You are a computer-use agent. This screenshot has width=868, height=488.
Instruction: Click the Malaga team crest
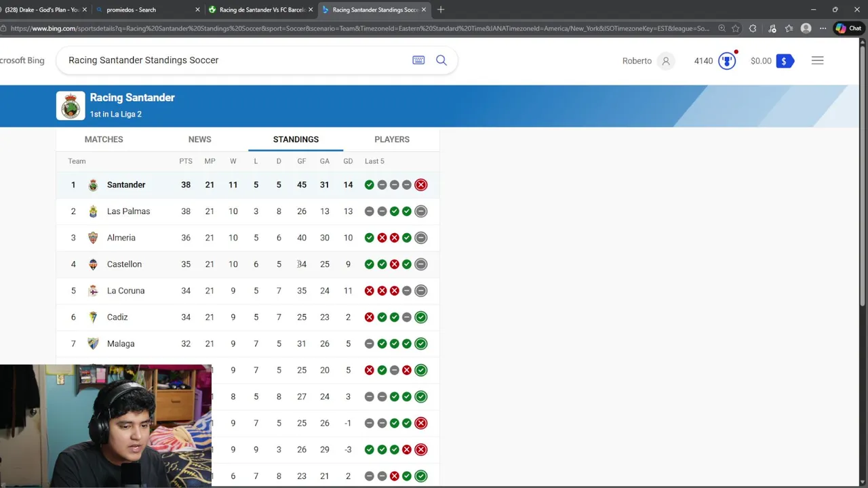(94, 344)
